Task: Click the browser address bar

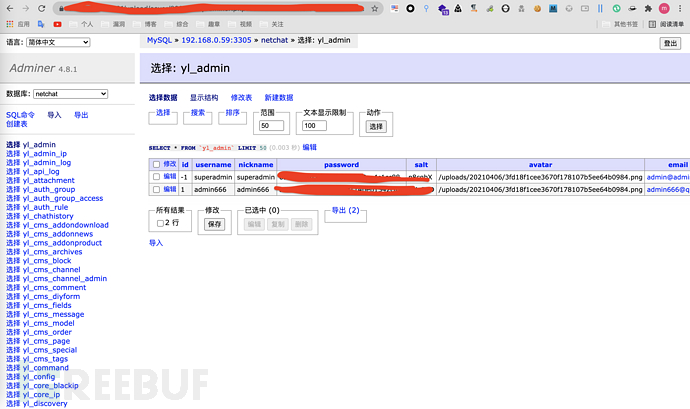Action: [x=216, y=8]
